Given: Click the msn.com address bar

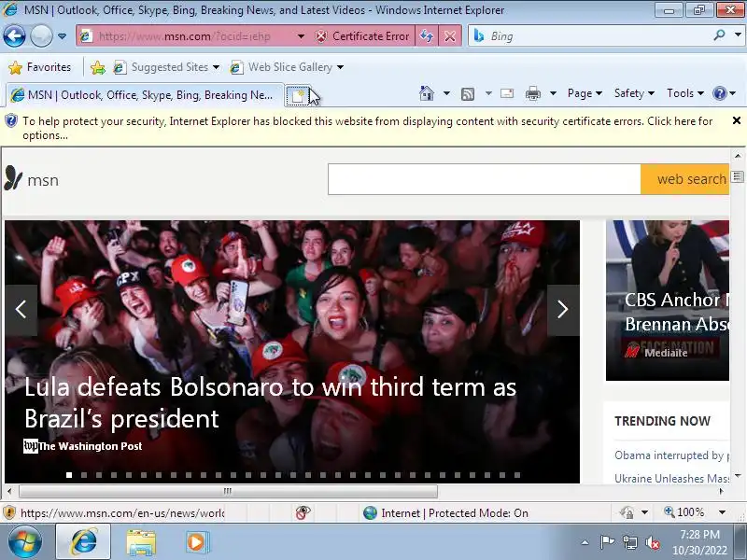Looking at the screenshot, I should click(186, 36).
